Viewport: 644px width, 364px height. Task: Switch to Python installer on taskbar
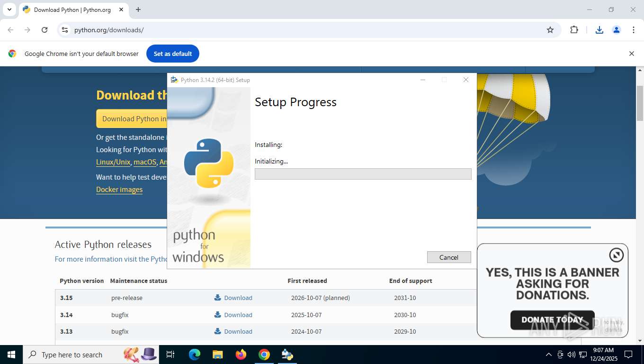click(287, 355)
